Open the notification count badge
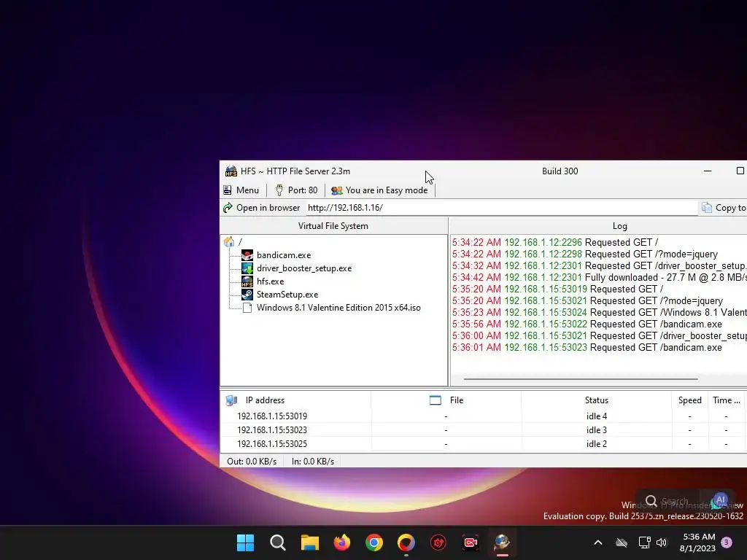Image resolution: width=747 pixels, height=560 pixels. (x=727, y=542)
